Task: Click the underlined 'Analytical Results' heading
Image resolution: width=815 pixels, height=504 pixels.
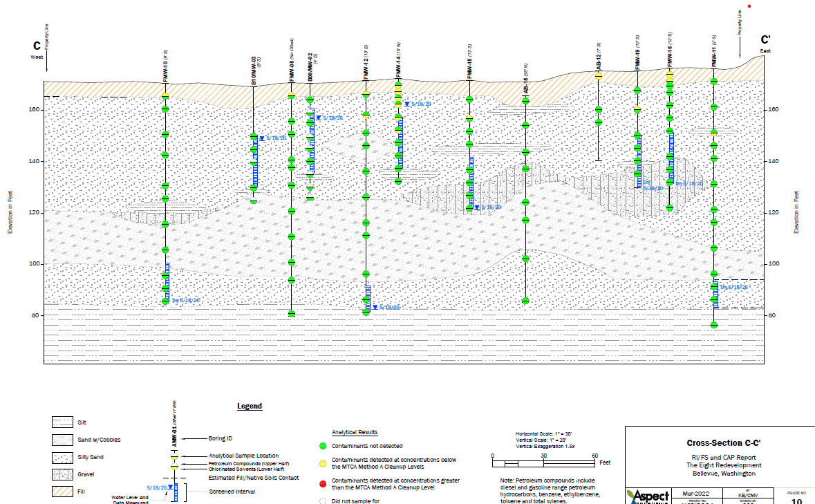Action: [x=355, y=431]
